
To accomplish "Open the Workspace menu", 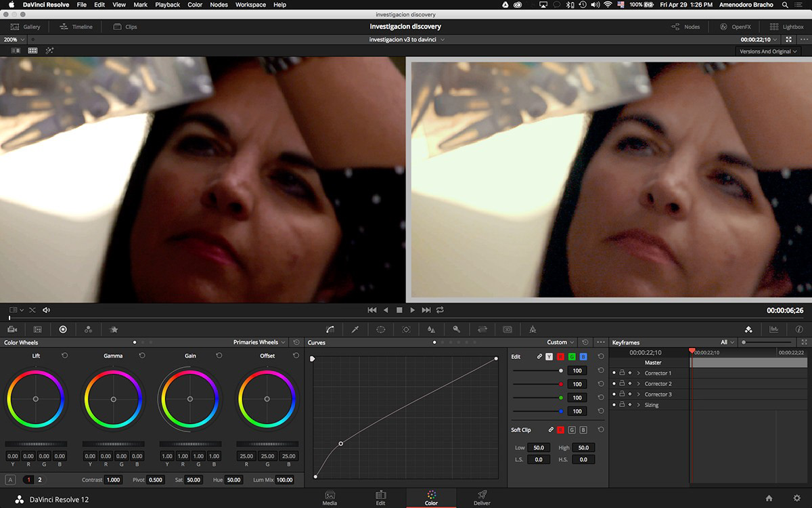I will point(250,5).
